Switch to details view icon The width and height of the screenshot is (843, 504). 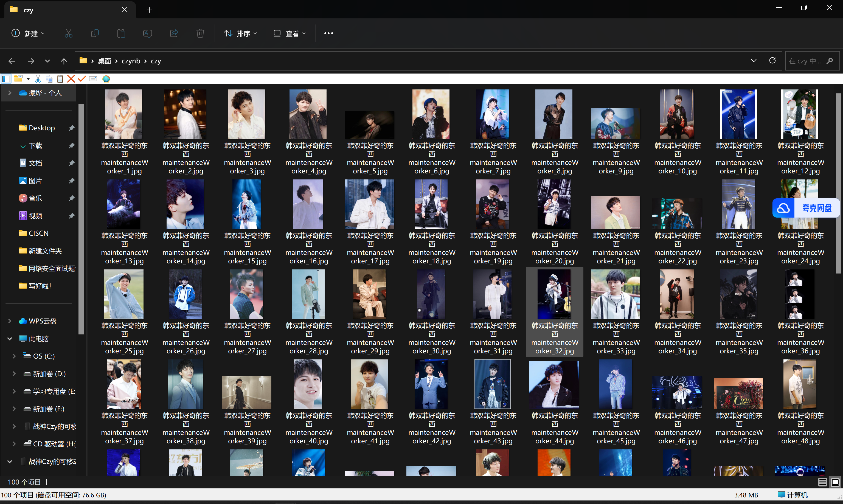point(822,482)
